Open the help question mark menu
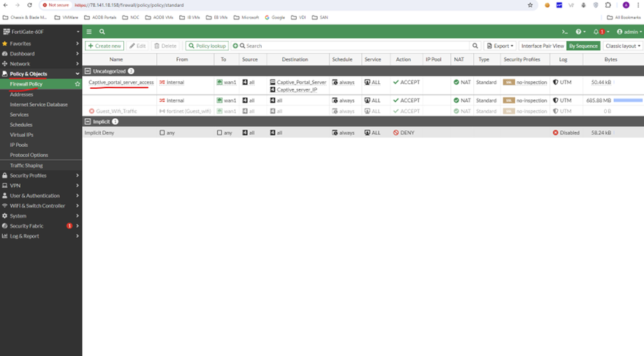This screenshot has width=644, height=356. 580,31
